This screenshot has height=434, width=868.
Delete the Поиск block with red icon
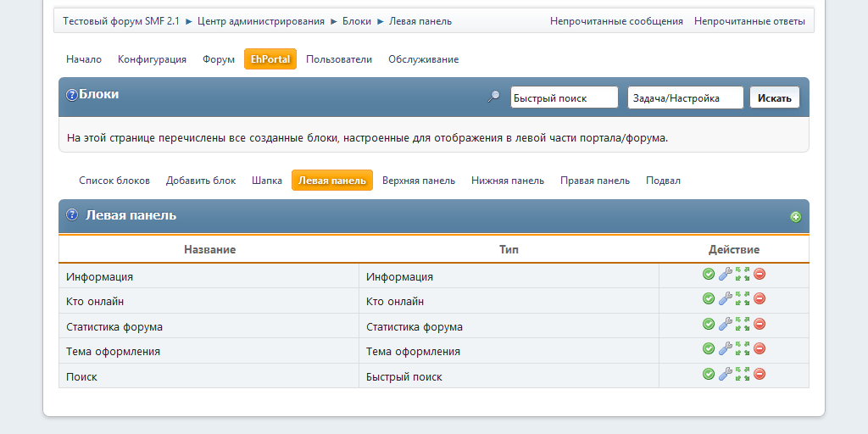coord(759,374)
